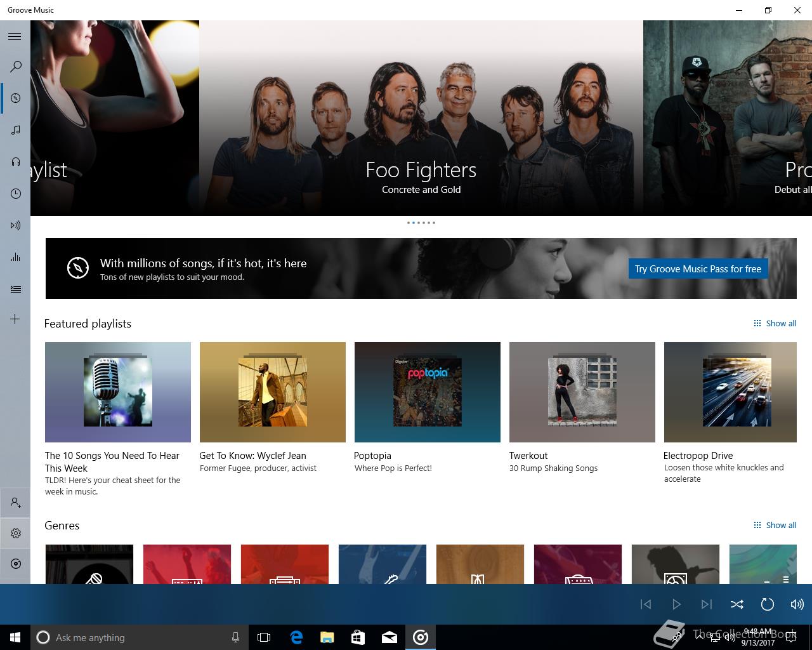Open the search icon in sidebar
Viewport: 812px width, 650px height.
[x=15, y=66]
